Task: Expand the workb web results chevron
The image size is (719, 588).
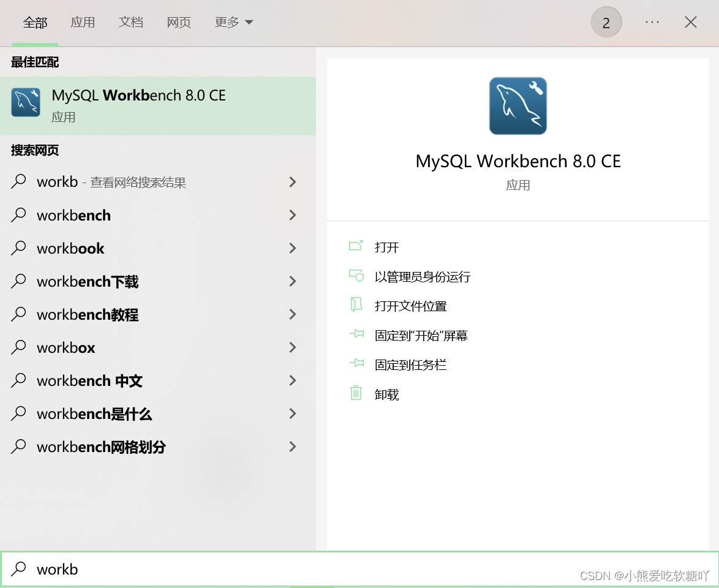Action: tap(293, 182)
